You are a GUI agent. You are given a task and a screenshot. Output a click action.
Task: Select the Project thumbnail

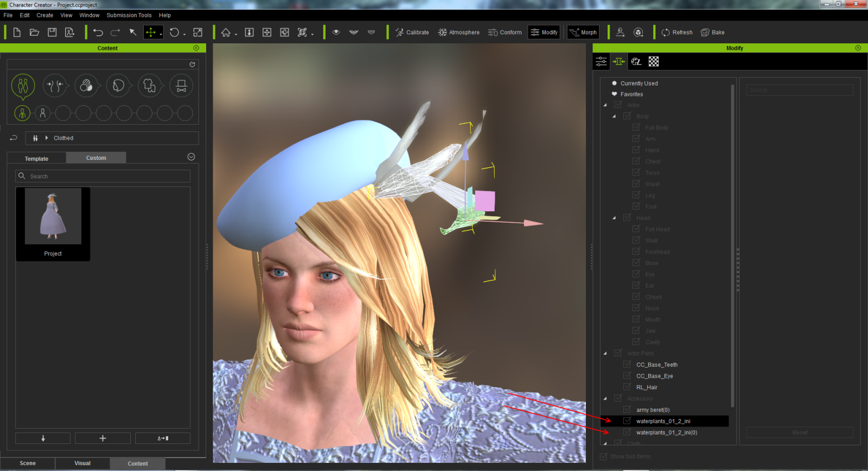coord(53,224)
